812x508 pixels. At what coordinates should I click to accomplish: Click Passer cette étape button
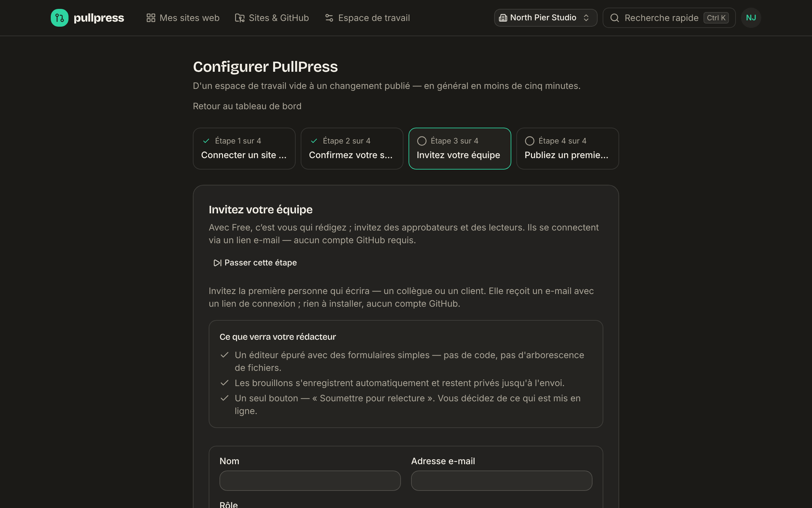[x=255, y=263]
